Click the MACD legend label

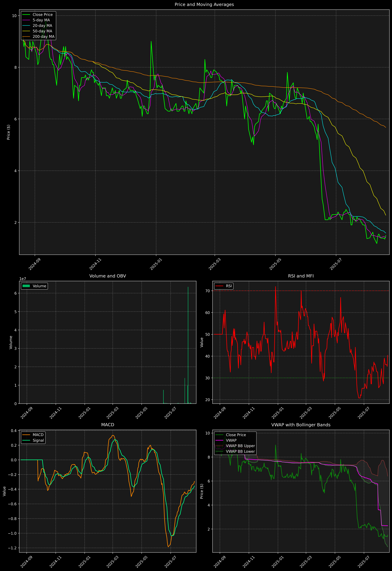point(38,435)
